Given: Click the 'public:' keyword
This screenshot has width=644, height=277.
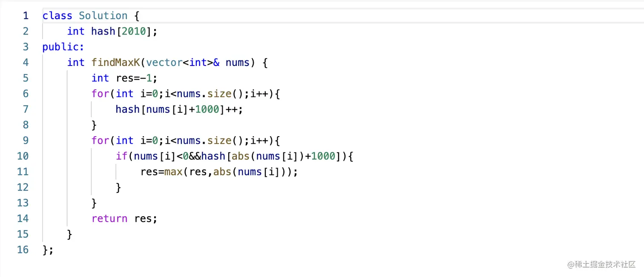Looking at the screenshot, I should coord(63,47).
